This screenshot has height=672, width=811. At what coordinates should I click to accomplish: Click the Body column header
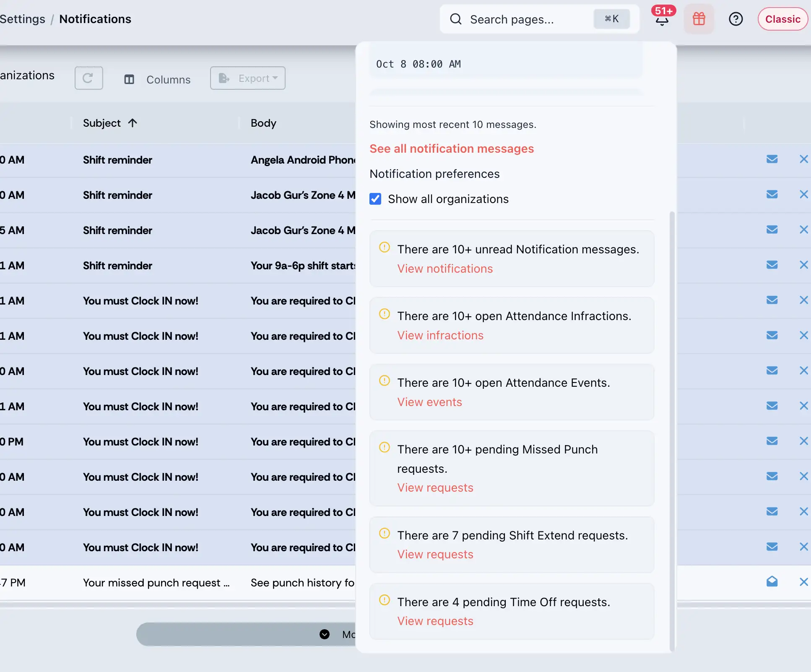[263, 123]
